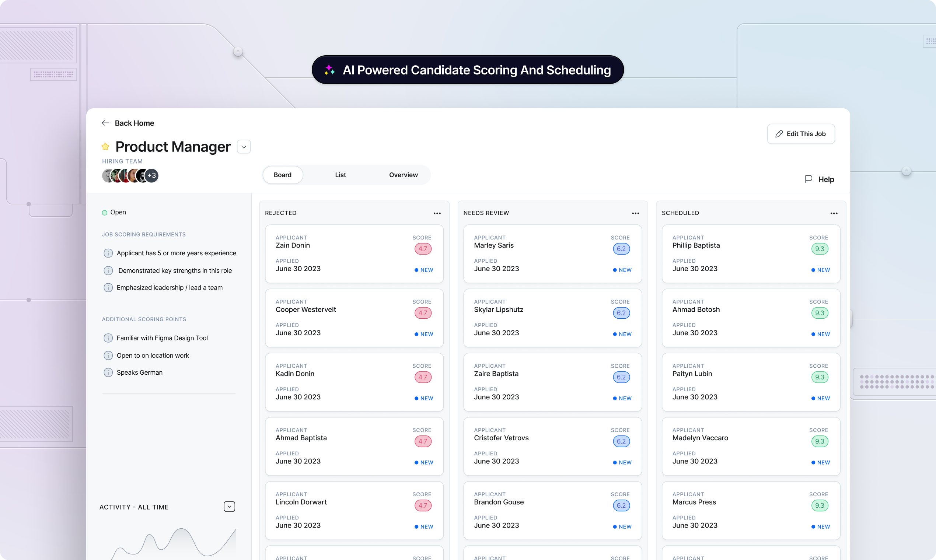936x560 pixels.
Task: Click info icon next to Figma requirement
Action: pos(108,338)
